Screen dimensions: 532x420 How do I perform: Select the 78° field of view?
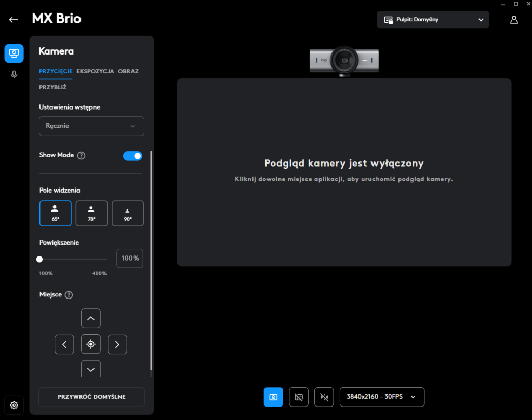91,213
